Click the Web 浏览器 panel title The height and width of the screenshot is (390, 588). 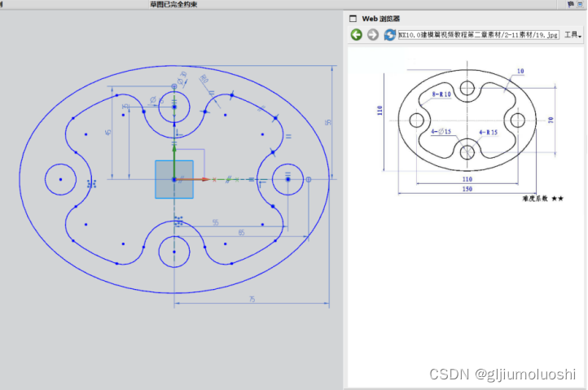381,19
